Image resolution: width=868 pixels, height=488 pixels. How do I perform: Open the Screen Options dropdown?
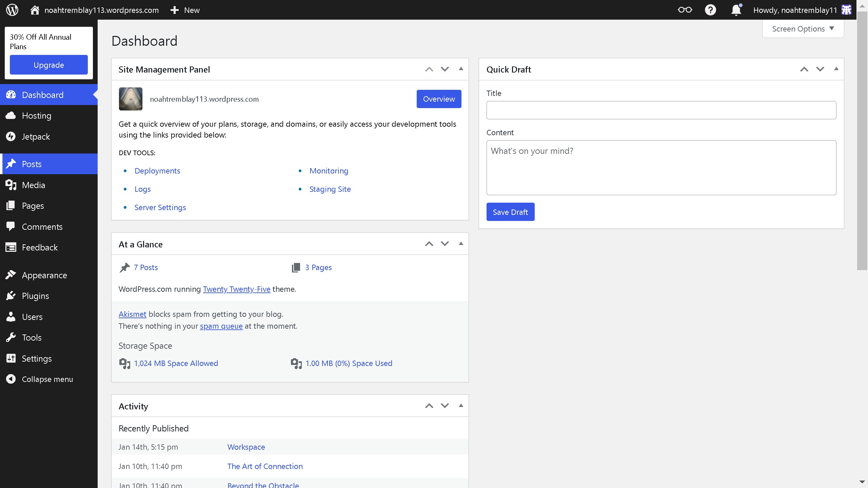tap(802, 28)
